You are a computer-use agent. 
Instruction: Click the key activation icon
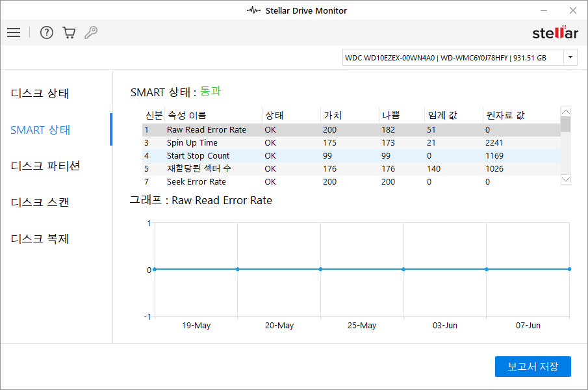point(91,32)
